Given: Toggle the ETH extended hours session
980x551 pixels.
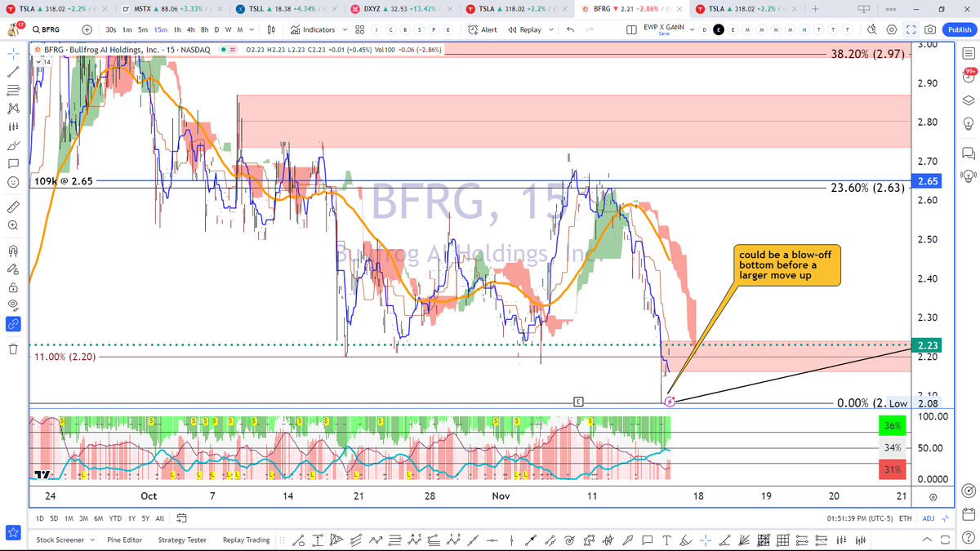Looking at the screenshot, I should pyautogui.click(x=905, y=518).
